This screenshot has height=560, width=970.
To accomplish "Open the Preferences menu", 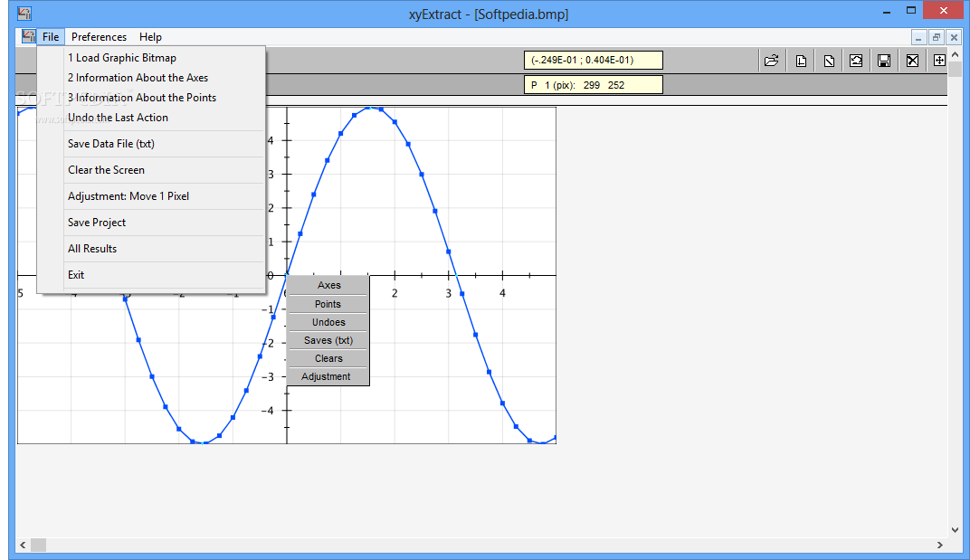I will pyautogui.click(x=99, y=37).
